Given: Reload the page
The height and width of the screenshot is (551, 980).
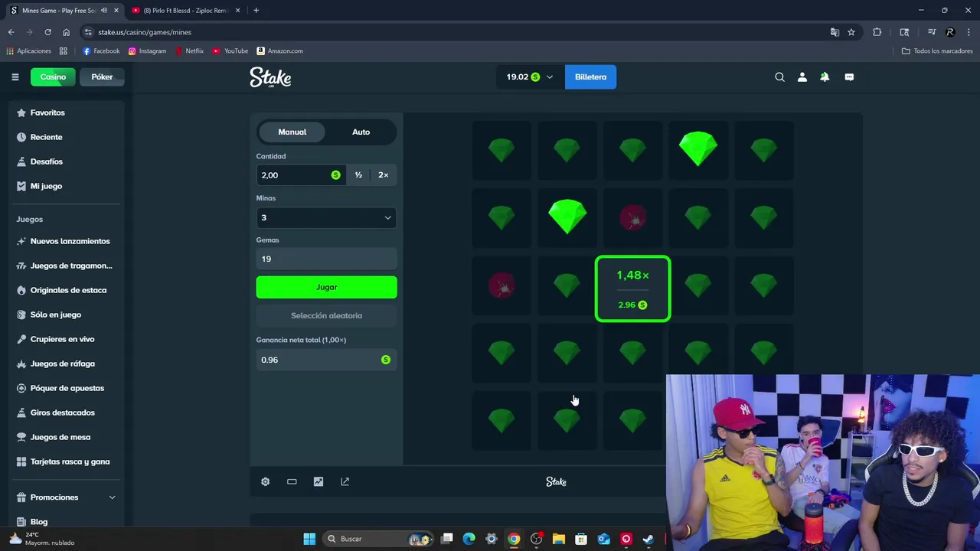Looking at the screenshot, I should pyautogui.click(x=47, y=32).
